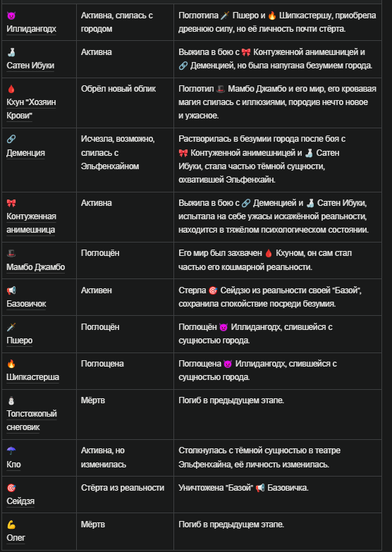
Task: Click the sake bottle emoji above Сатен Ибуки name
Action: coord(11,52)
